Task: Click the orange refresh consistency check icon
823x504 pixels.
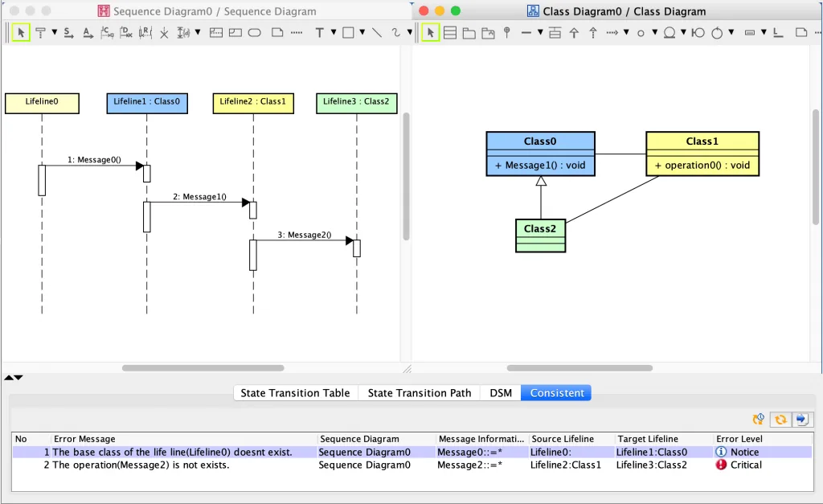Action: [780, 419]
